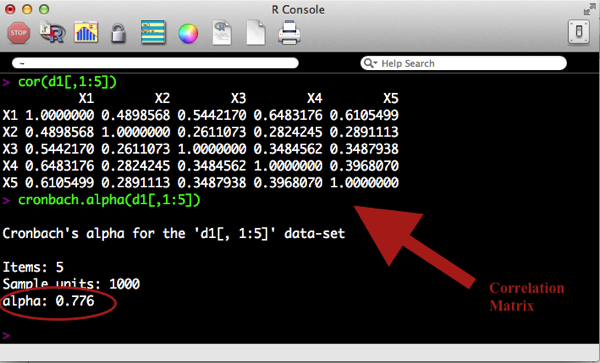Click the X2 column header
The height and width of the screenshot is (363, 600).
[x=162, y=99]
